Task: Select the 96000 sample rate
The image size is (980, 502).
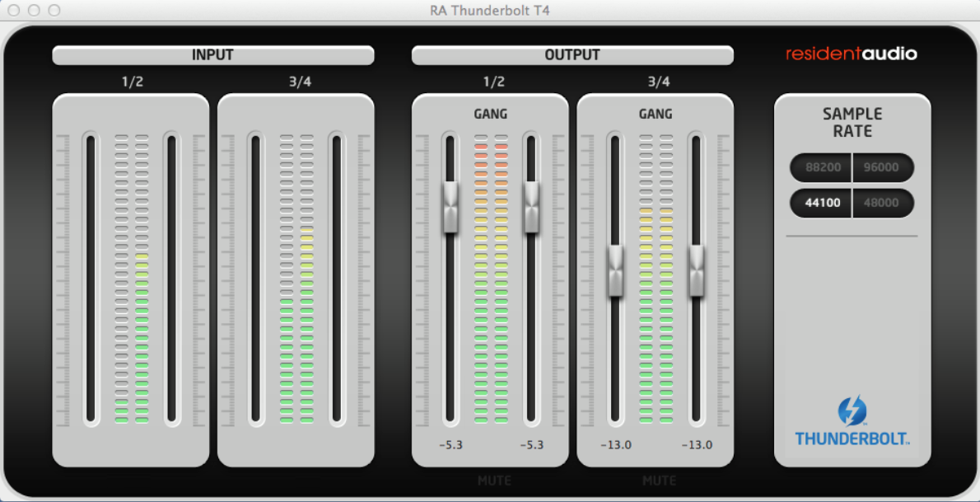Action: pos(882,167)
